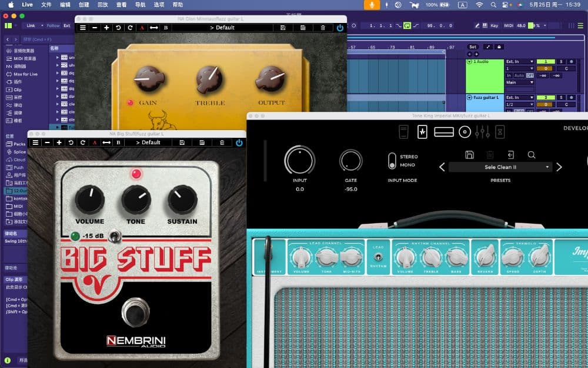Select the Clip category in the browser sidebar
Screen dimensions: 588x368
tap(18, 89)
